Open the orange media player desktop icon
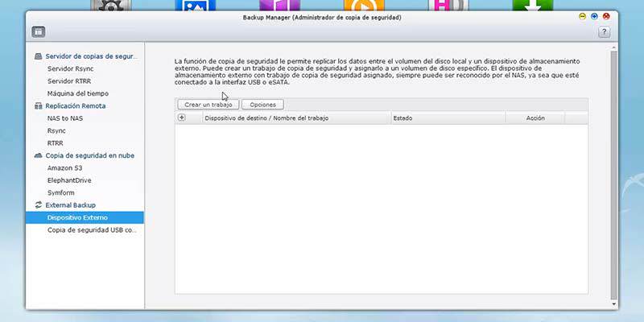644x322 pixels. 364,6
